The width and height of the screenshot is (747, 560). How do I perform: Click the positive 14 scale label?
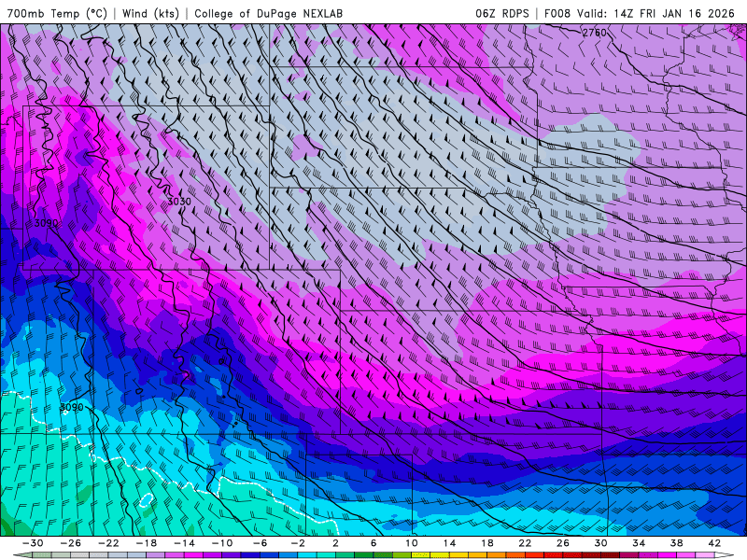click(449, 543)
